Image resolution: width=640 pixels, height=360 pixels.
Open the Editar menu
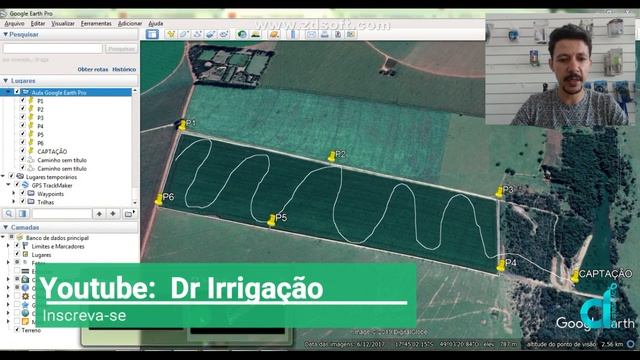(38, 24)
